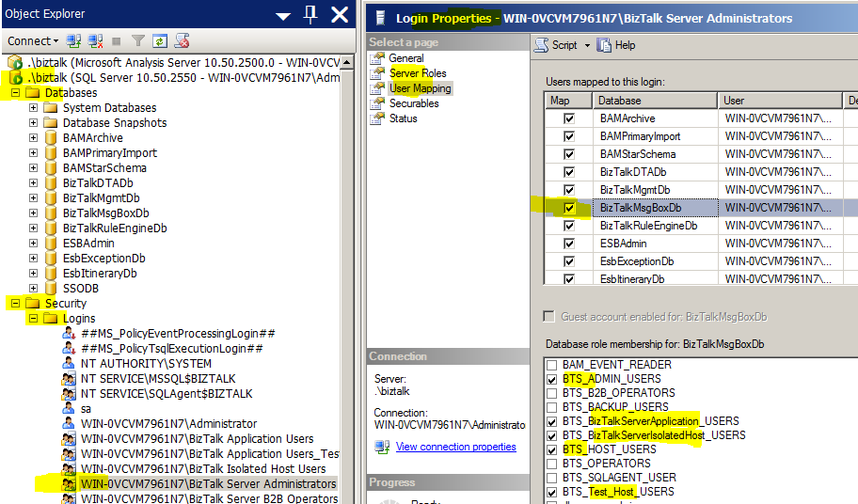Open the Script dropdown arrow
The width and height of the screenshot is (858, 504).
587,45
